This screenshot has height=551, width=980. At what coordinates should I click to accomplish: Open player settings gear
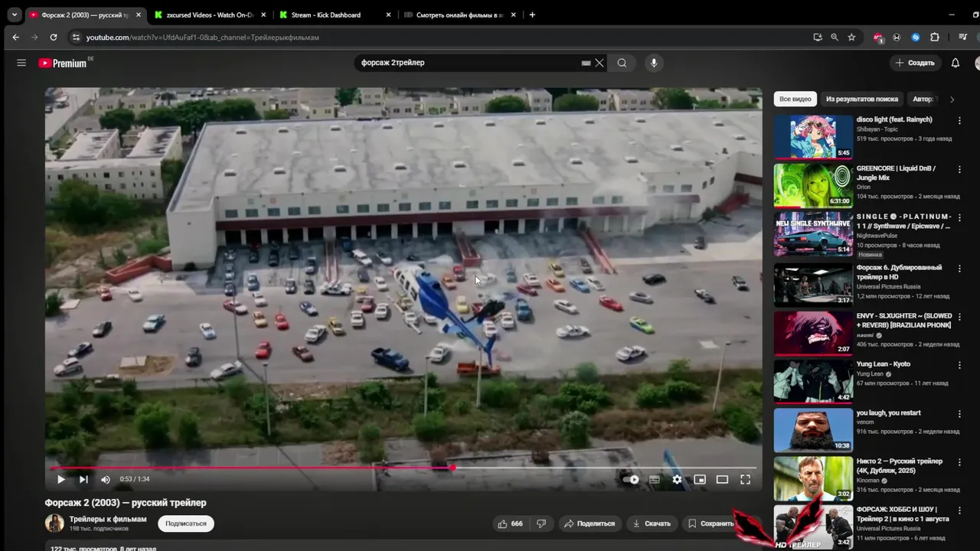tap(677, 480)
